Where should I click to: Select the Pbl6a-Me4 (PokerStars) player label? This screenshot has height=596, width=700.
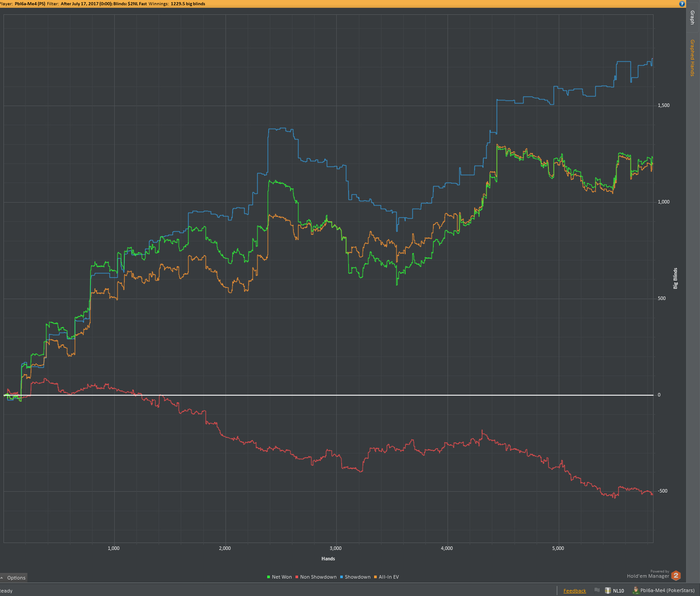coord(667,591)
